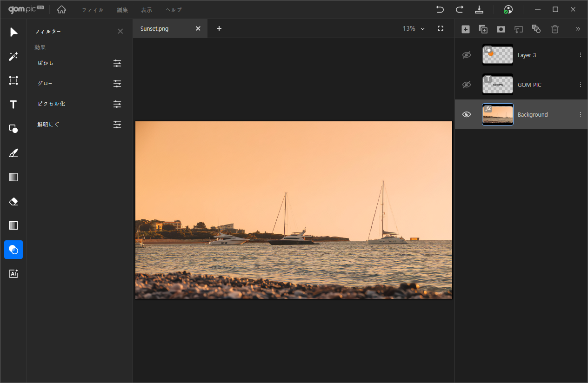Click the Undo arrow
The image size is (588, 383).
click(x=440, y=9)
